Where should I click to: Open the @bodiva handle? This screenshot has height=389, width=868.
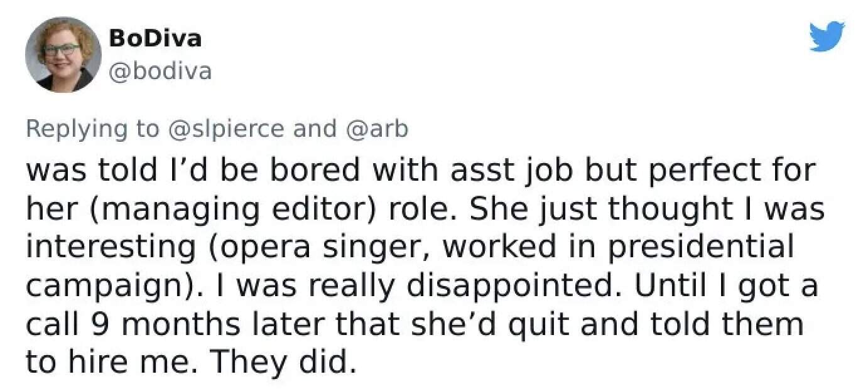pyautogui.click(x=160, y=72)
